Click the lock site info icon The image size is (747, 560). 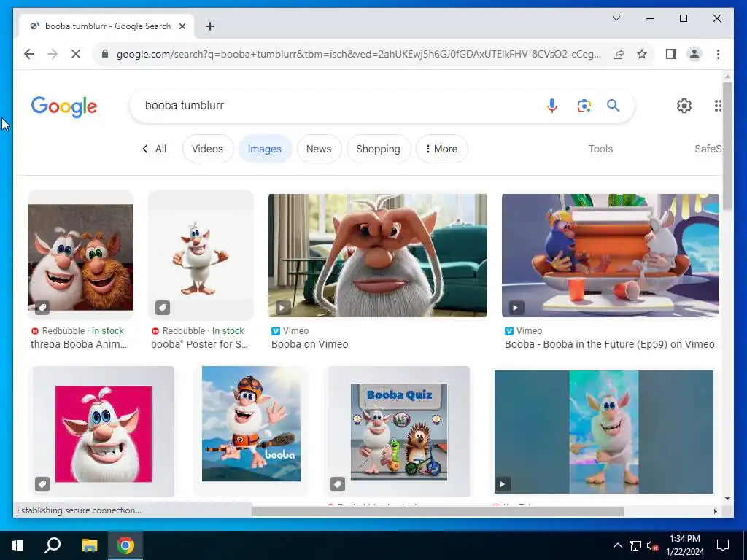coord(105,54)
